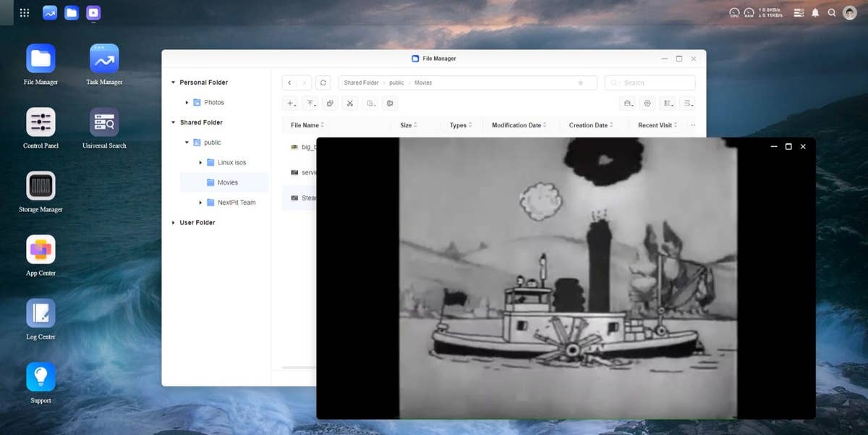Expand the User Folder section

point(174,223)
